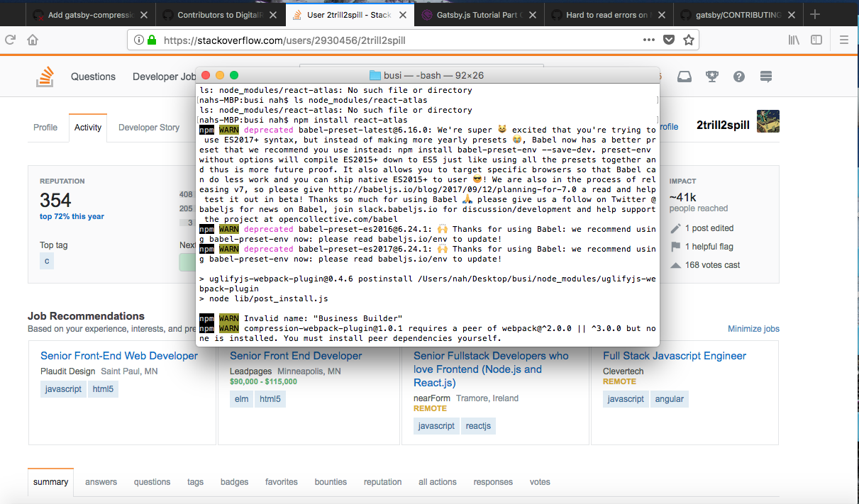This screenshot has height=504, width=859.
Task: Open the reputation activity tab
Action: pos(383,482)
